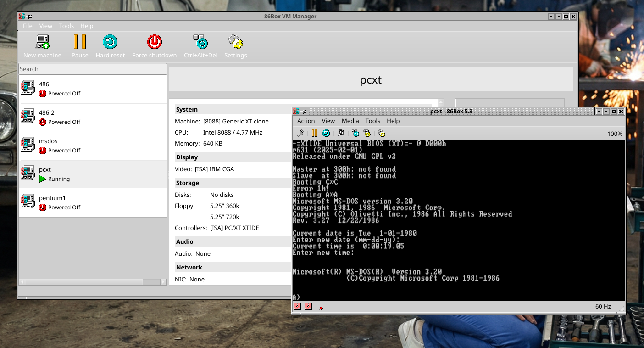Image resolution: width=644 pixels, height=348 pixels.
Task: Click the MS-DOS emulator screen
Action: [x=458, y=221]
